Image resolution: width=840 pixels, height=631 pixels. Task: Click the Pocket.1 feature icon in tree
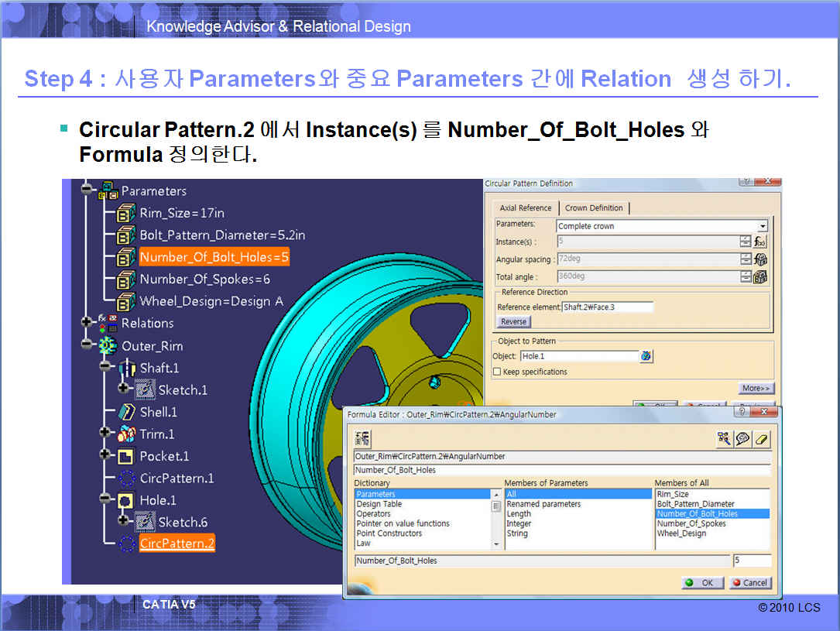[127, 456]
